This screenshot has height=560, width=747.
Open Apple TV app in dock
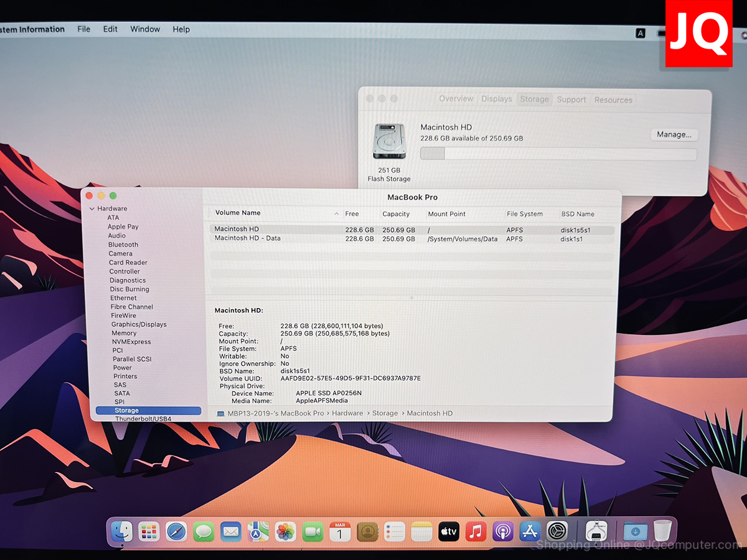449,531
